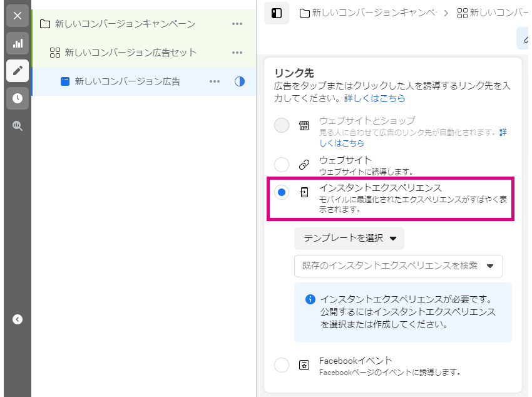Select the Facebookイベント radio button
This screenshot has height=397, width=532.
coord(282,365)
